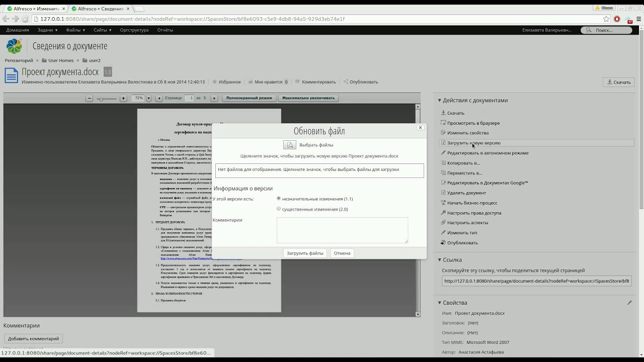The height and width of the screenshot is (362, 644).
Task: Open the Отчёты menu item
Action: (x=165, y=30)
